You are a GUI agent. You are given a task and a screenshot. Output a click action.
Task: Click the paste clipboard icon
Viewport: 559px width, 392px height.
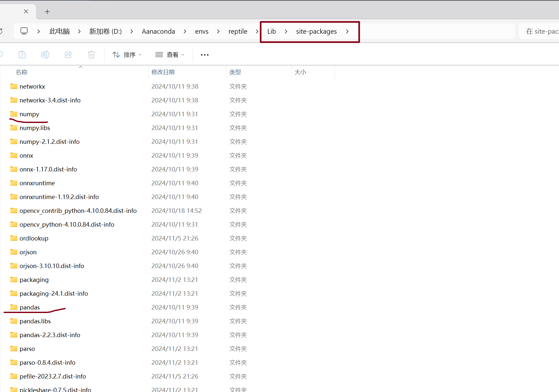[x=22, y=55]
